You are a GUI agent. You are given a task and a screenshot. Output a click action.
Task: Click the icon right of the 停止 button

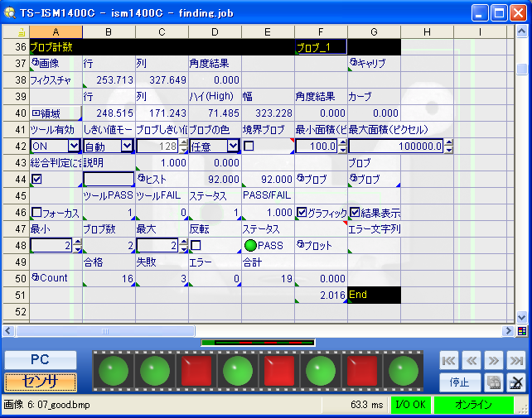(x=492, y=382)
